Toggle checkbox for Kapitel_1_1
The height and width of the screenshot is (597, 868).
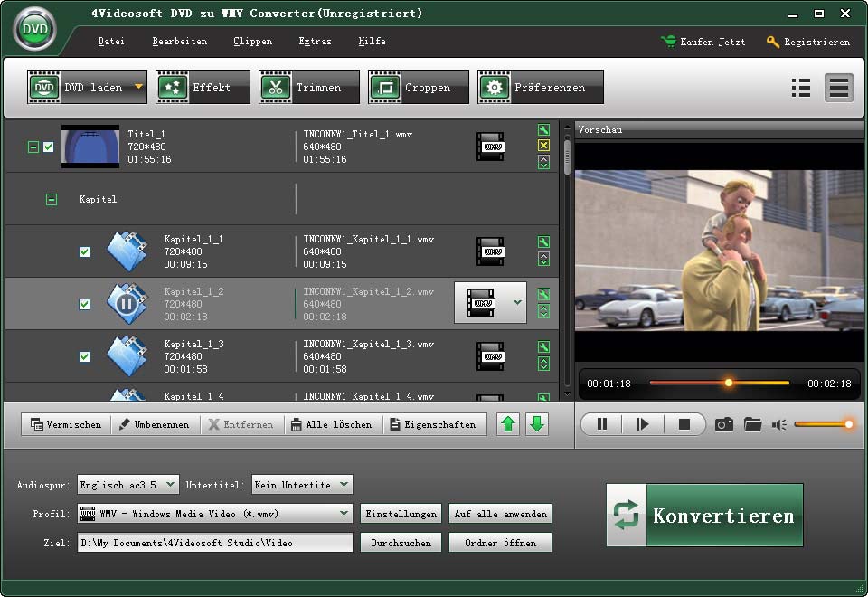(84, 251)
